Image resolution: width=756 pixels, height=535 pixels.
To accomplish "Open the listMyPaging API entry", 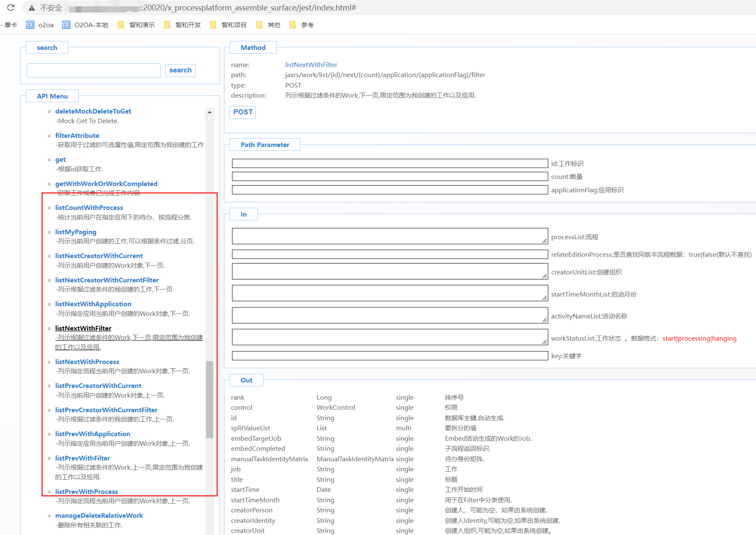I will tap(76, 232).
